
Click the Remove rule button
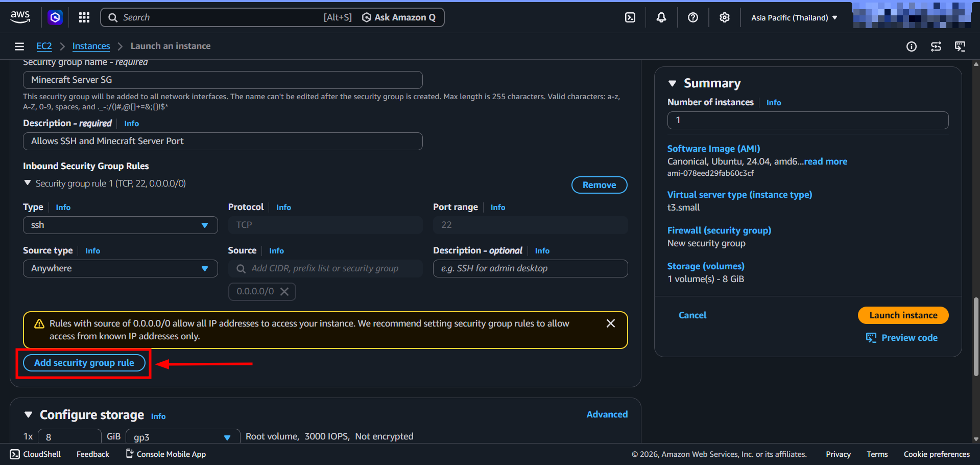[x=600, y=185]
